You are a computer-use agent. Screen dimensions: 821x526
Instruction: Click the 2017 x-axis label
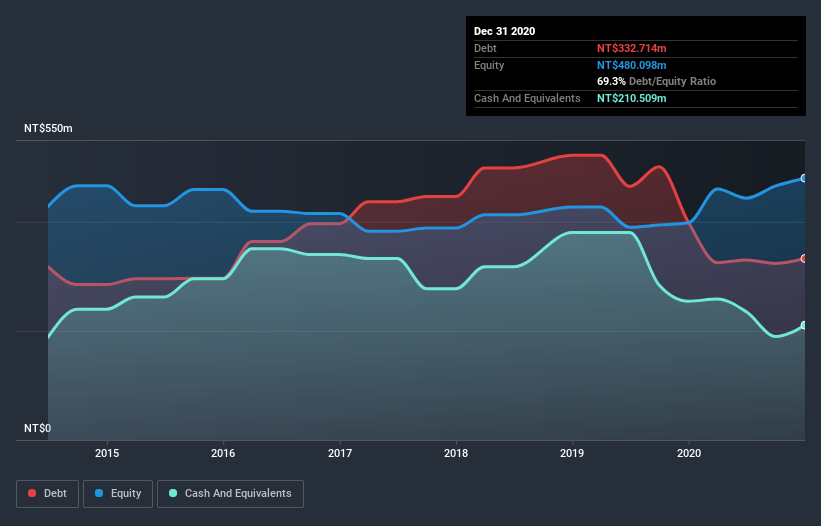(340, 453)
